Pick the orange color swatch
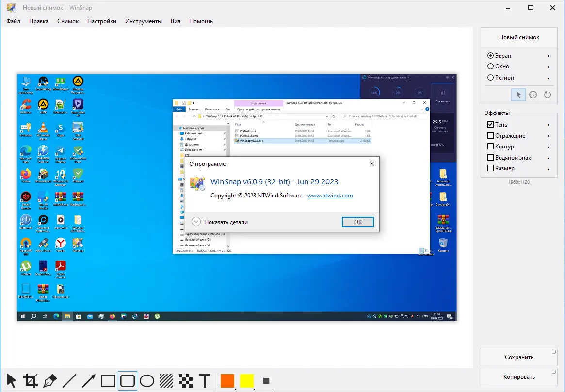Image resolution: width=565 pixels, height=392 pixels. (227, 381)
